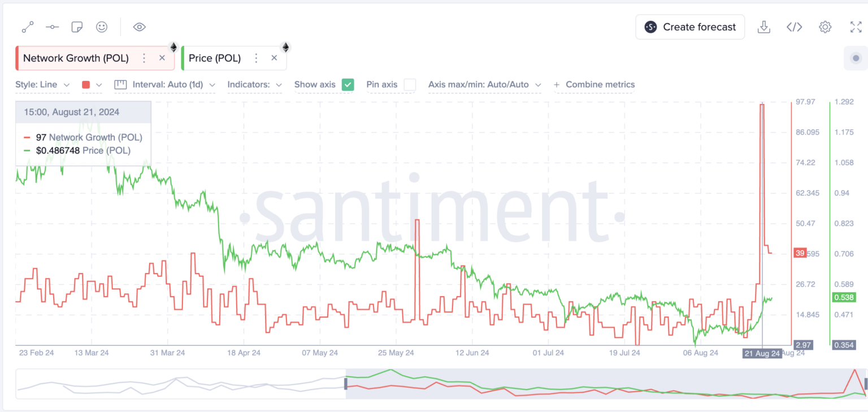Image resolution: width=868 pixels, height=412 pixels.
Task: Uncheck the Show axis checkbox
Action: click(348, 85)
